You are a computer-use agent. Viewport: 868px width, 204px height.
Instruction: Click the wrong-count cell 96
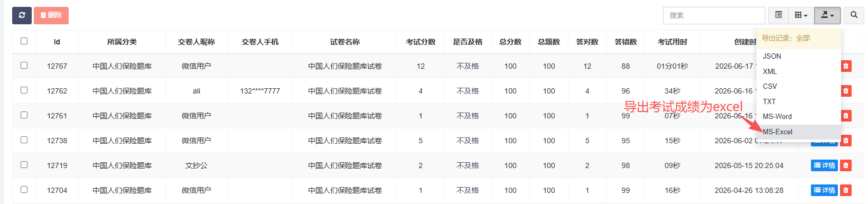coord(626,91)
